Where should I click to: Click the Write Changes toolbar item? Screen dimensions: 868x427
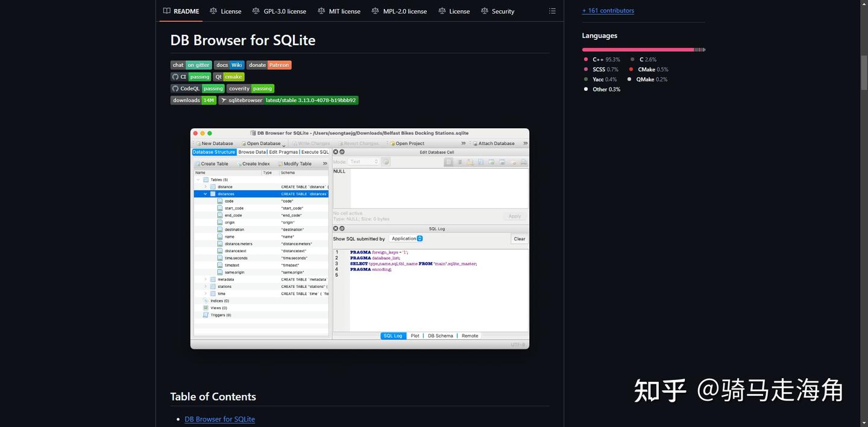(x=312, y=143)
